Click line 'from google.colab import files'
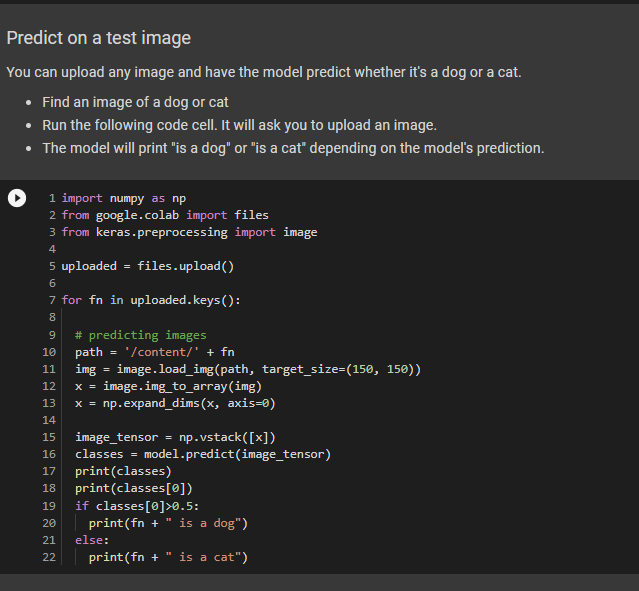Screen dimensions: 639x591 coord(165,215)
